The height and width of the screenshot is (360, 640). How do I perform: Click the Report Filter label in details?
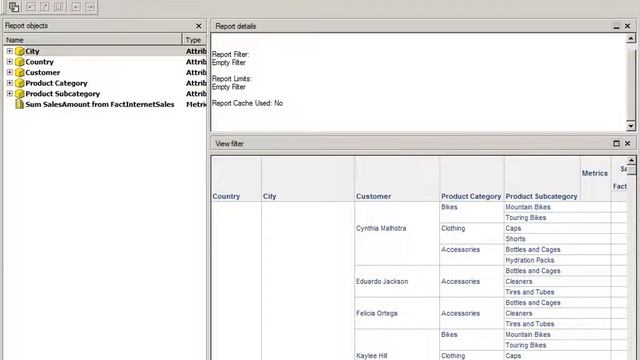[230, 54]
